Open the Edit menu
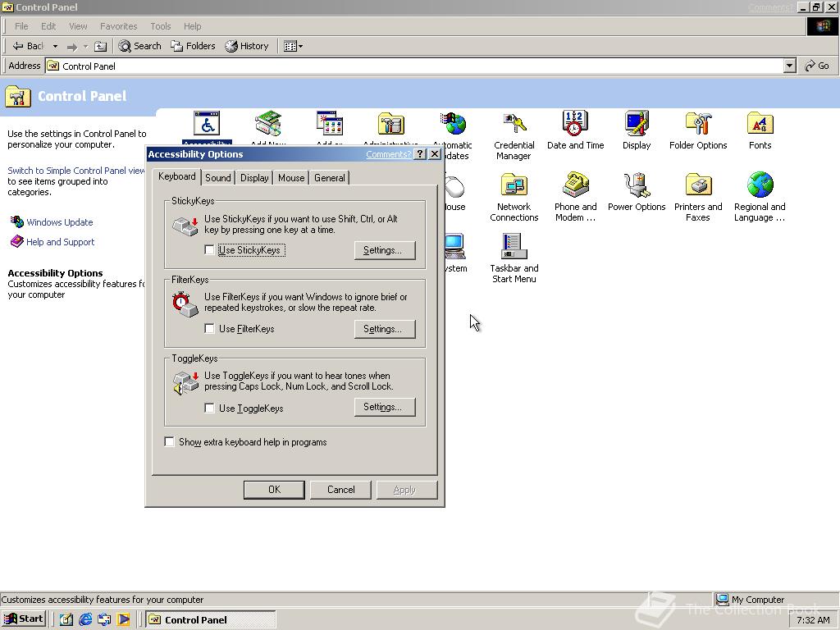Image resolution: width=840 pixels, height=630 pixels. [48, 26]
